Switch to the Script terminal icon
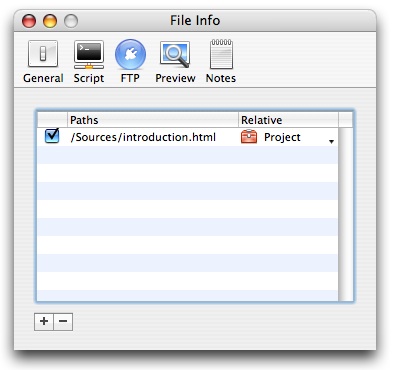Screen dimensions: 396x370 pos(89,54)
